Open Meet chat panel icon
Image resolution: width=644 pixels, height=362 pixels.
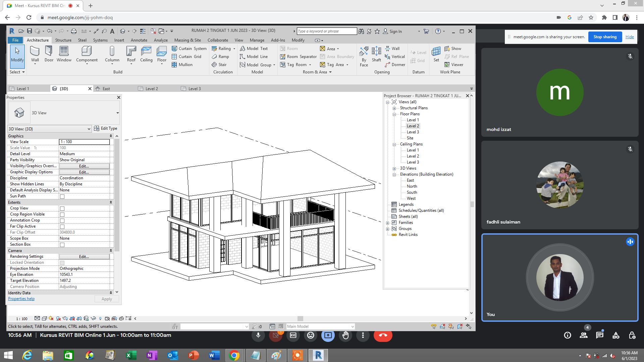[x=600, y=335]
